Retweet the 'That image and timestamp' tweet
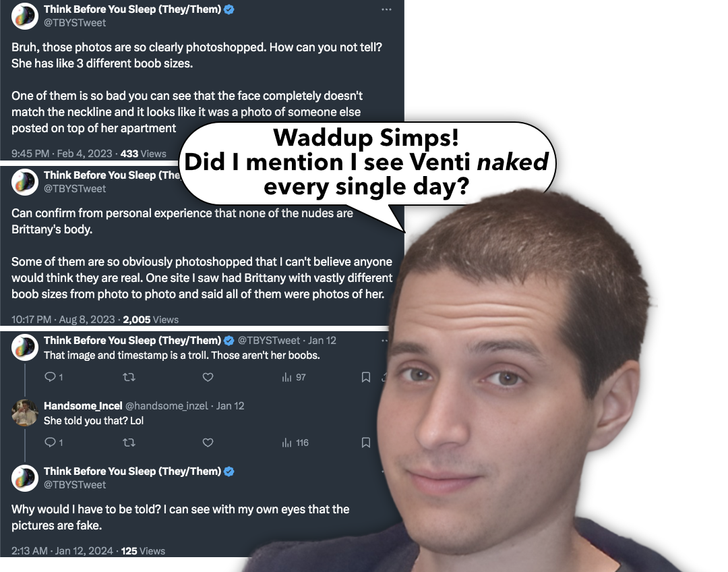This screenshot has width=728, height=572. [x=129, y=377]
